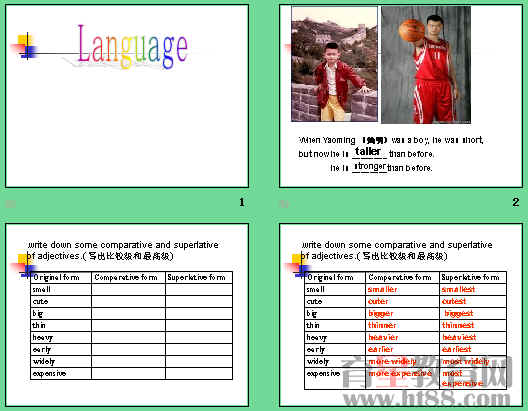Click the red 'smaller' answer cell
The width and height of the screenshot is (528, 411).
tap(402, 289)
